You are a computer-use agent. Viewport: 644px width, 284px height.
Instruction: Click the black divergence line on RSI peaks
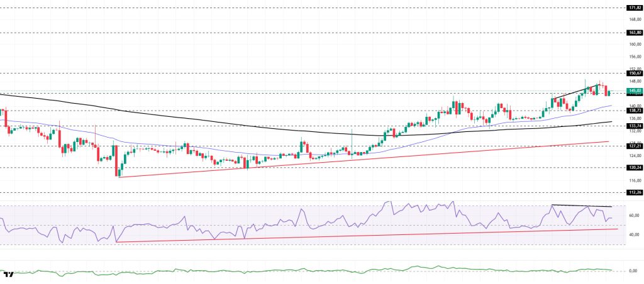click(x=582, y=205)
